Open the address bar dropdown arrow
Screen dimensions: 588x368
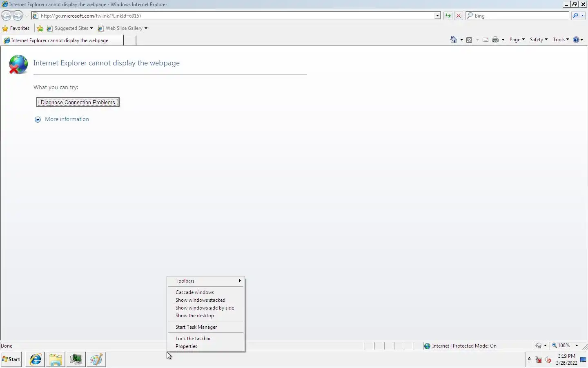437,16
